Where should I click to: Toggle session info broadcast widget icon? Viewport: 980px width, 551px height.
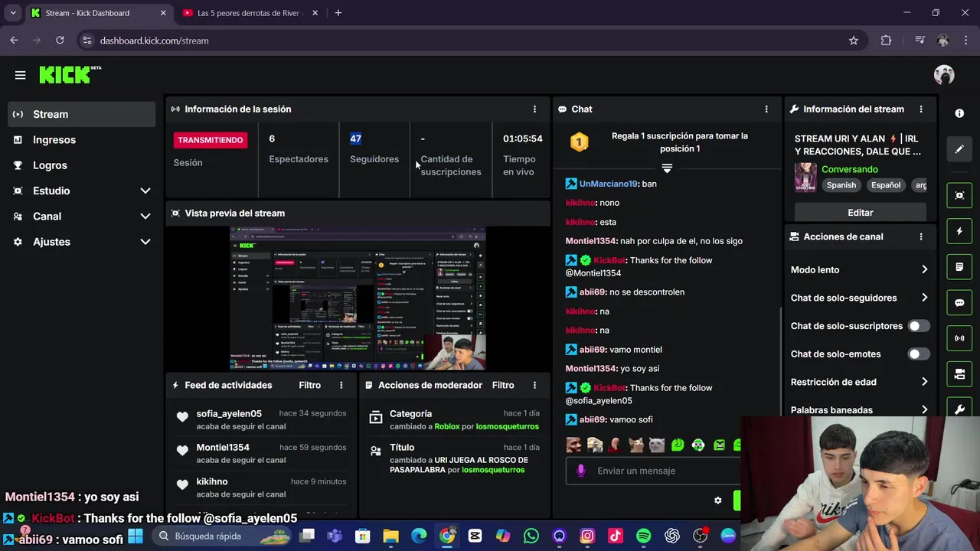pos(959,338)
